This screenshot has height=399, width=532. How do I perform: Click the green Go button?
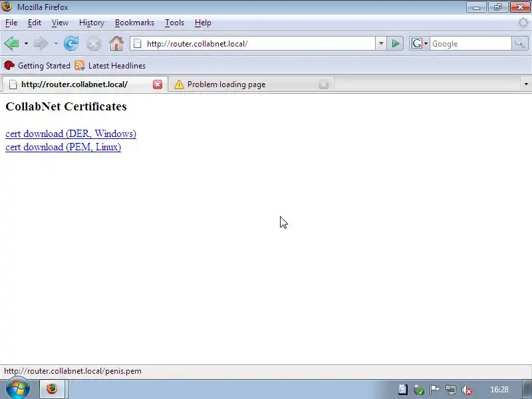click(395, 43)
